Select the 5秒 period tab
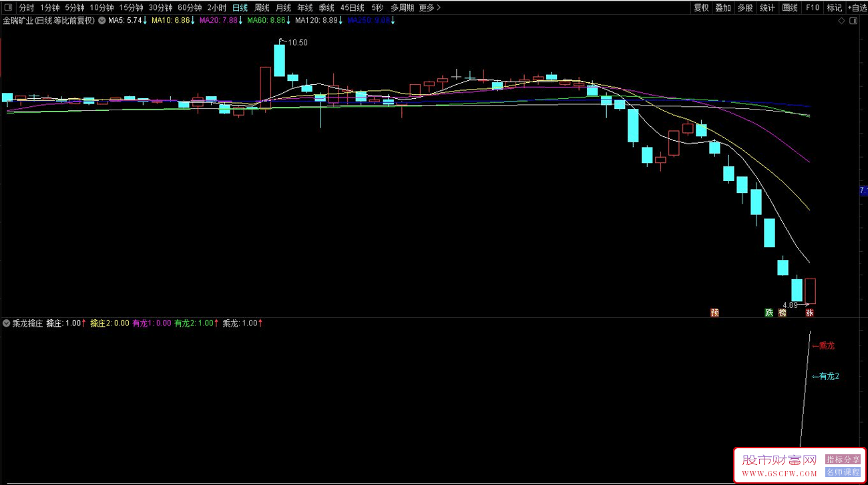The height and width of the screenshot is (485, 868). (x=377, y=8)
